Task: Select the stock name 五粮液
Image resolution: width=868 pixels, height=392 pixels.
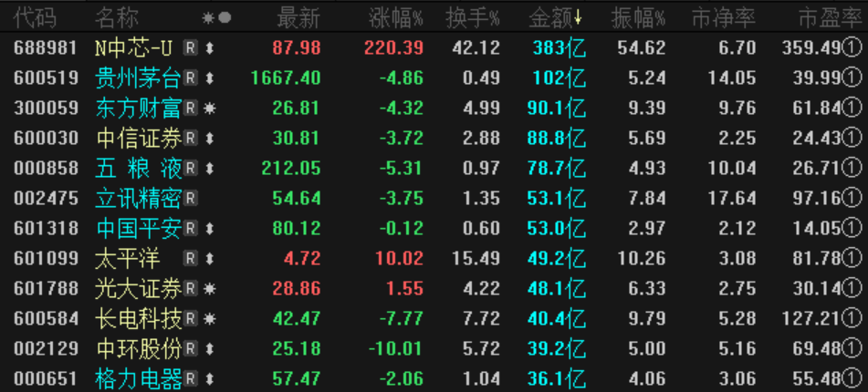Action: [139, 168]
